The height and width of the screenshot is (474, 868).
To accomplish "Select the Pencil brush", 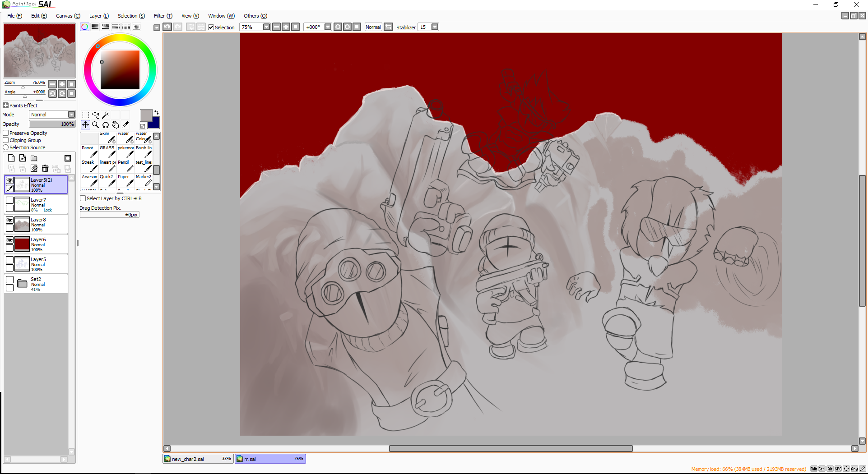I will point(125,166).
